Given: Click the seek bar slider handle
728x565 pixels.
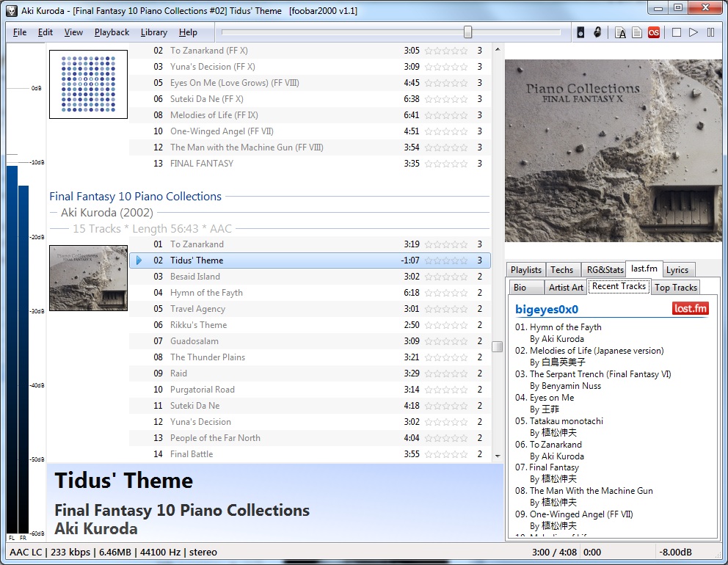Looking at the screenshot, I should [467, 32].
